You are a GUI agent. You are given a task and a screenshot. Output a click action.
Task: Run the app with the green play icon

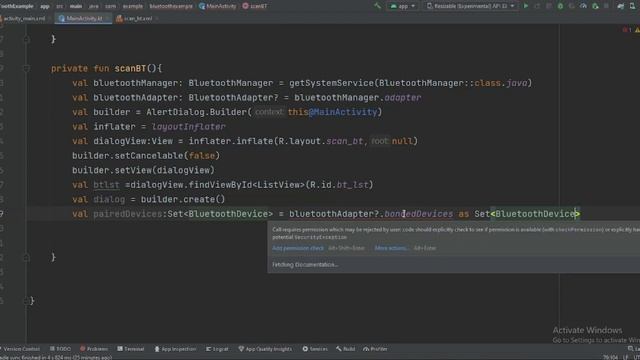(526, 6)
